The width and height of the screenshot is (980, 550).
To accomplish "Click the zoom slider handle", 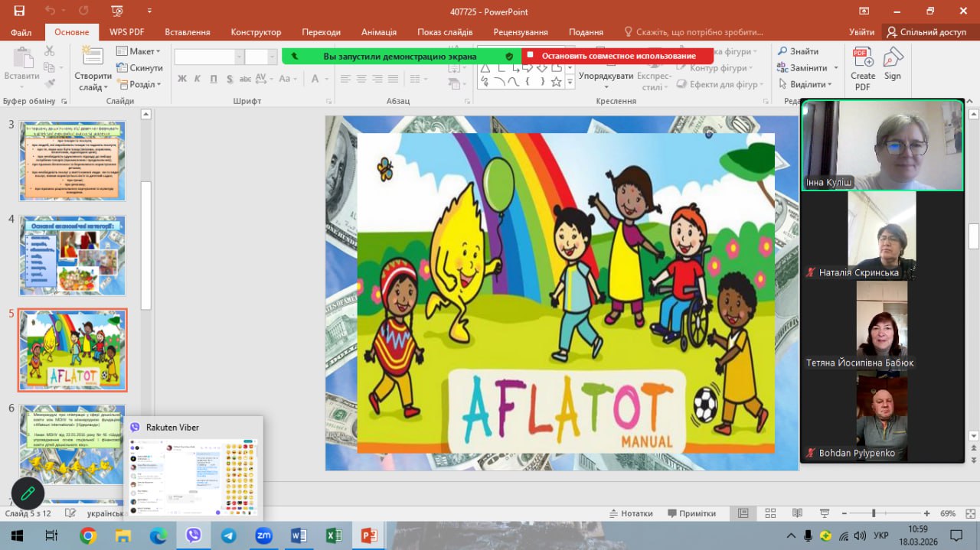I will click(874, 513).
